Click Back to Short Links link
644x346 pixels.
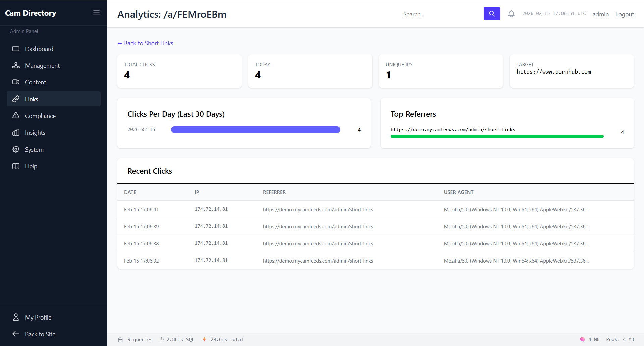click(x=145, y=43)
